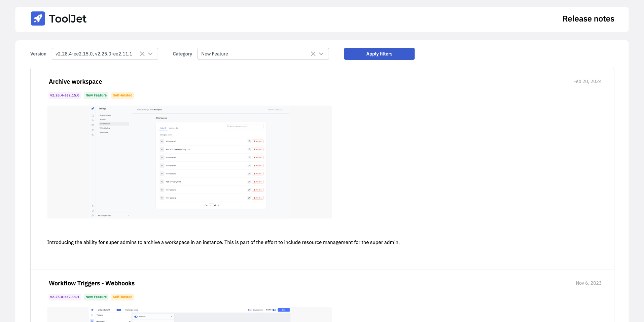Click inside the Category select field

coord(252,54)
